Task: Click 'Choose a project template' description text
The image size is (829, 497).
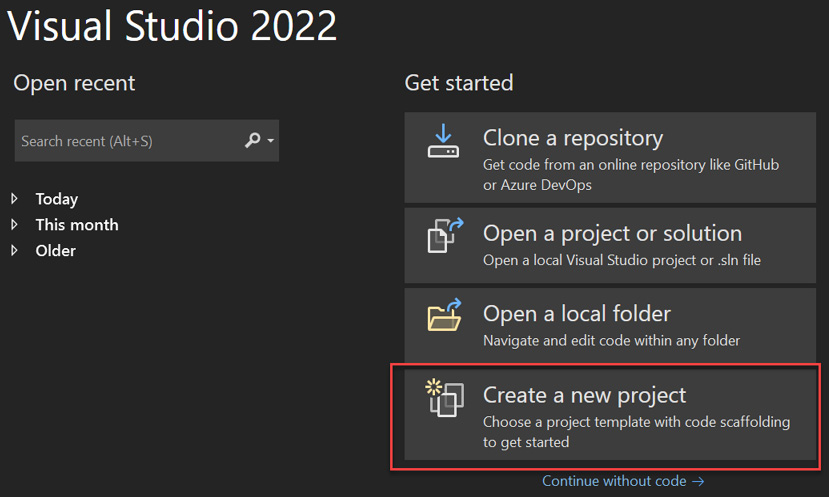Action: pyautogui.click(x=637, y=432)
